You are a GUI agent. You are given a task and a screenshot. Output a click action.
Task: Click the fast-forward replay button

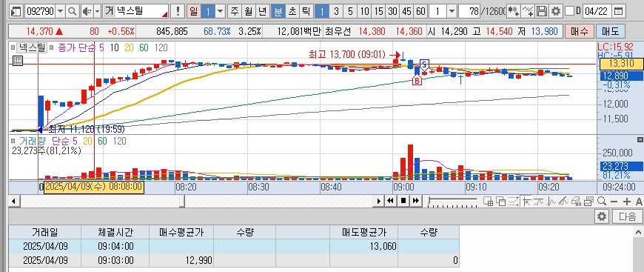416,201
